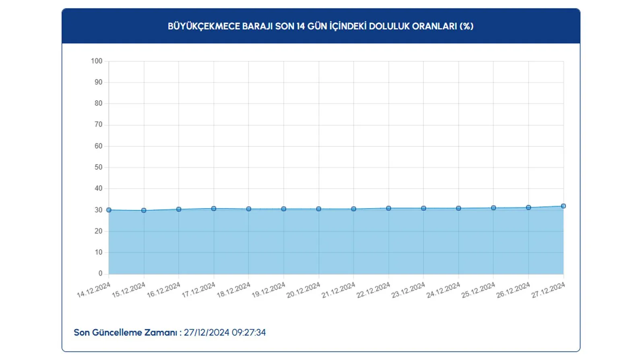644x362 pixels.
Task: Click the 22.12.2024 x-axis date label
Action: (x=374, y=290)
